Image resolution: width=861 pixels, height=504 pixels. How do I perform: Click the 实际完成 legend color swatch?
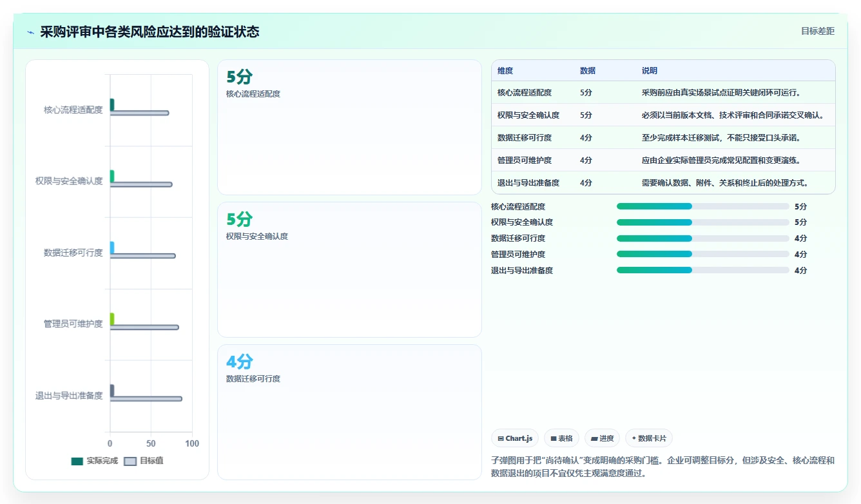coord(77,461)
